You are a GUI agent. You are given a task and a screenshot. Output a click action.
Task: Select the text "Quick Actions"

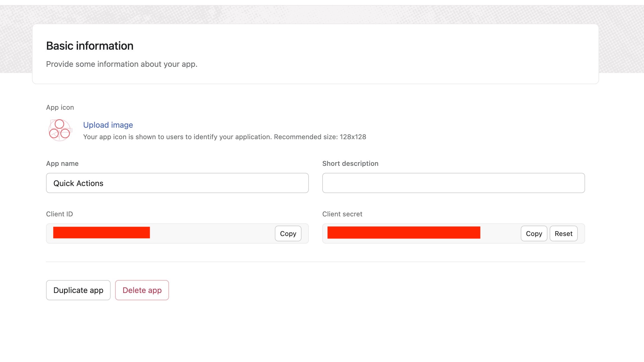pos(78,183)
